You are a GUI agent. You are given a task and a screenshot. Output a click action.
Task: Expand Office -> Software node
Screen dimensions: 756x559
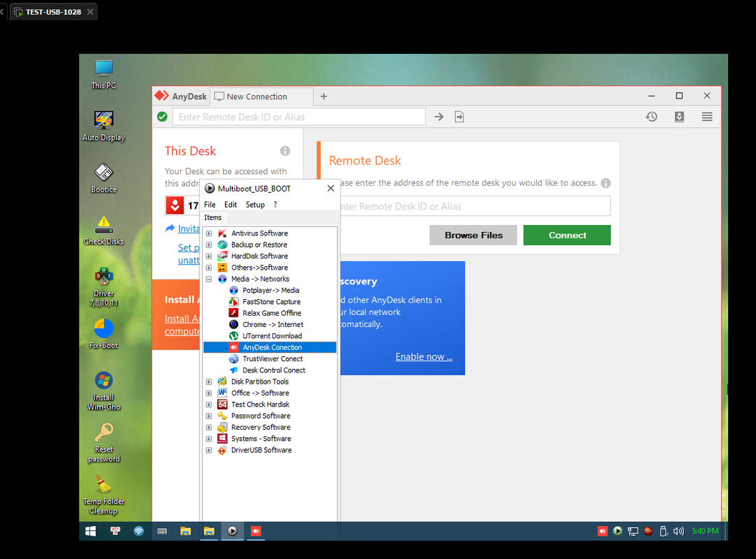tap(209, 393)
